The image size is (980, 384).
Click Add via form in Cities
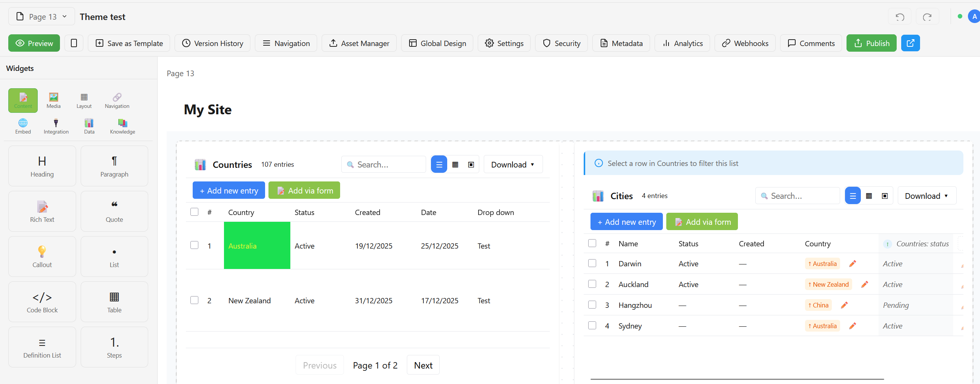(x=702, y=221)
